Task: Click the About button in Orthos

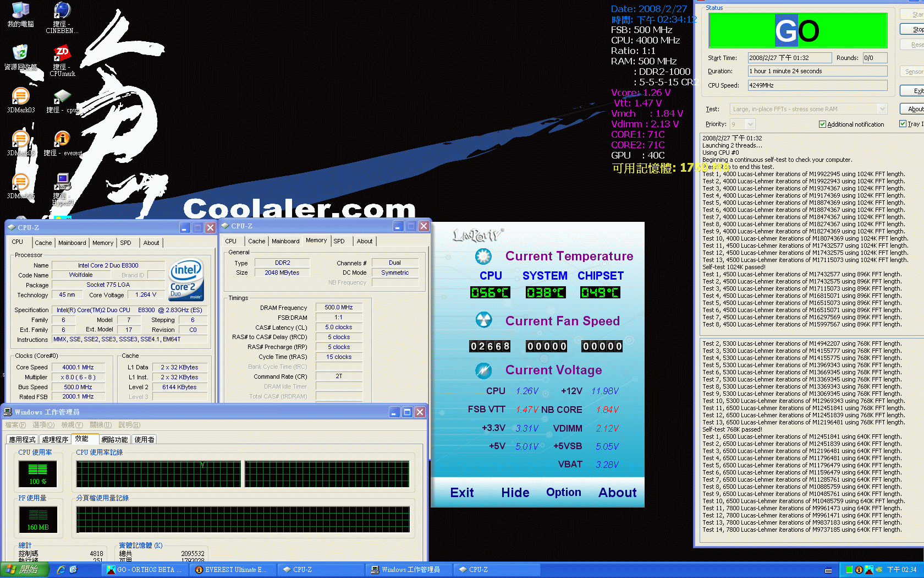Action: (913, 109)
